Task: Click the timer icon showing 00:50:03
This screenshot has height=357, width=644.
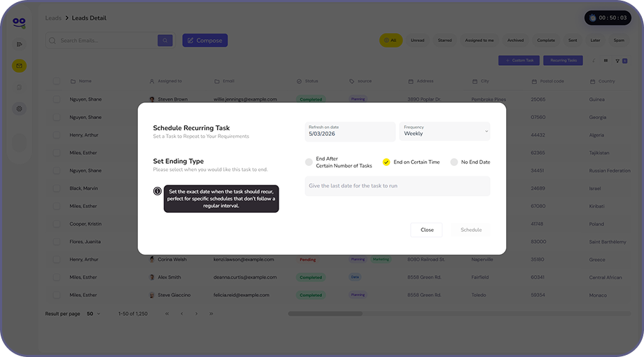Action: click(x=592, y=18)
